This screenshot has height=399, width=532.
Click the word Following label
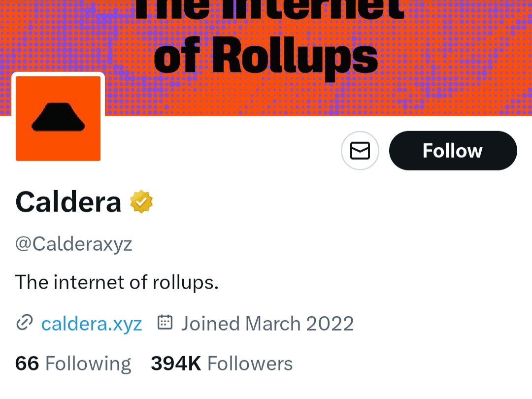[x=88, y=364]
